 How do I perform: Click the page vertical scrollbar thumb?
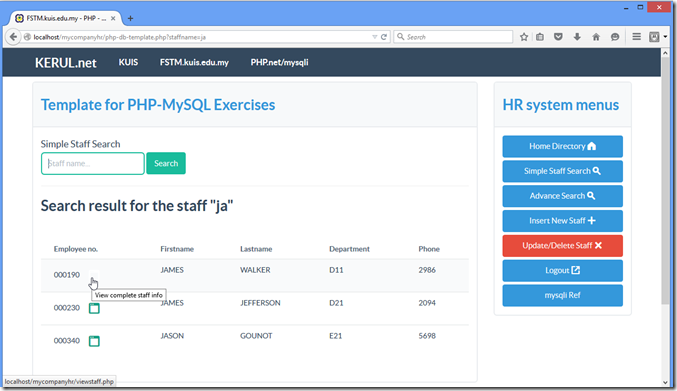(665, 181)
